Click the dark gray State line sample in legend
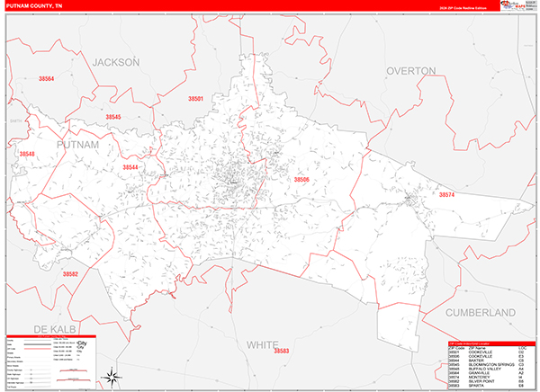Image resolution: width=540 pixels, height=392 pixels. click(37, 344)
